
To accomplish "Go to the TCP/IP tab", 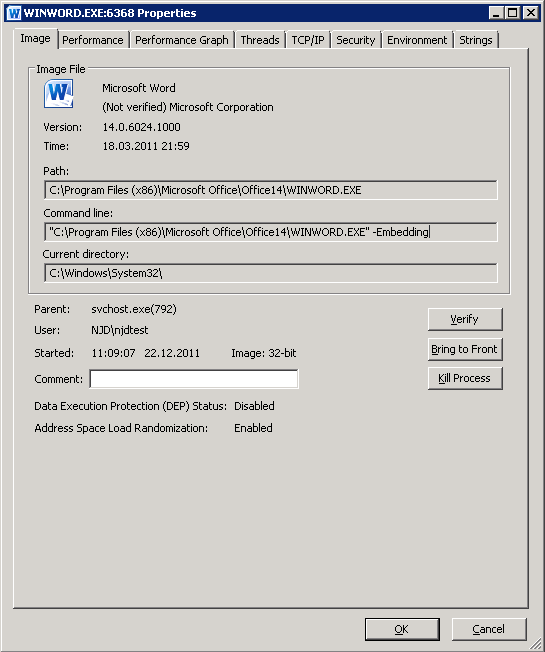I will tap(308, 40).
